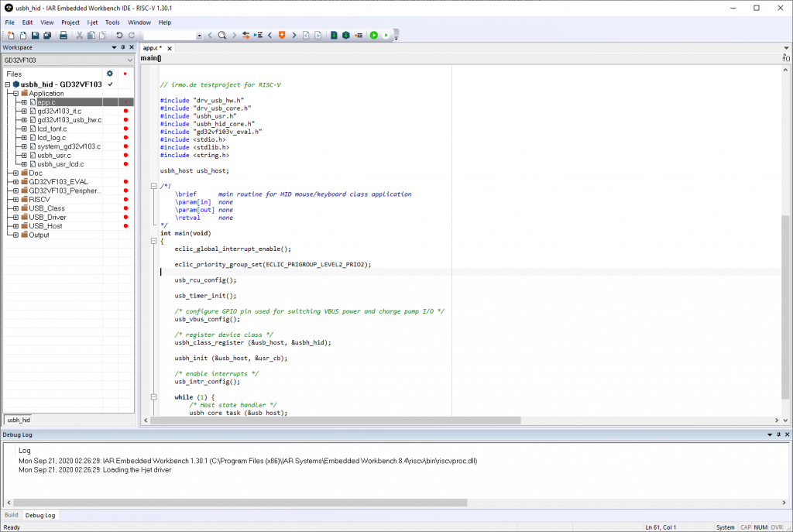Expand the GD32VF103_EVAL group
The height and width of the screenshot is (532, 793).
click(15, 182)
